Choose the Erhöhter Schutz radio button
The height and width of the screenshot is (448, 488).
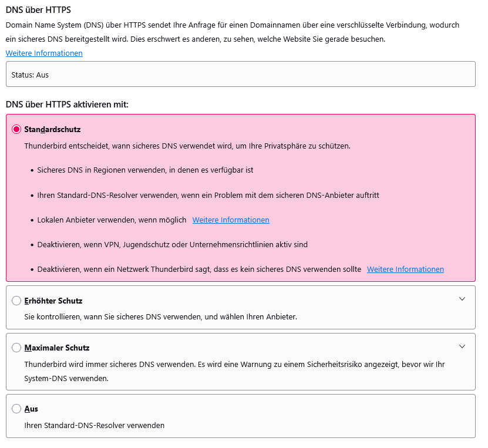click(x=16, y=301)
